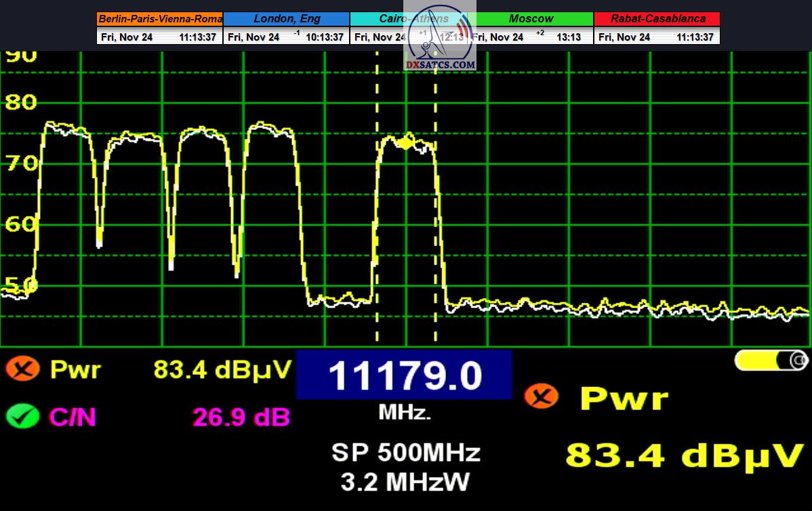812x511 pixels.
Task: Click the large 83.4 dBµV power readout
Action: (684, 455)
